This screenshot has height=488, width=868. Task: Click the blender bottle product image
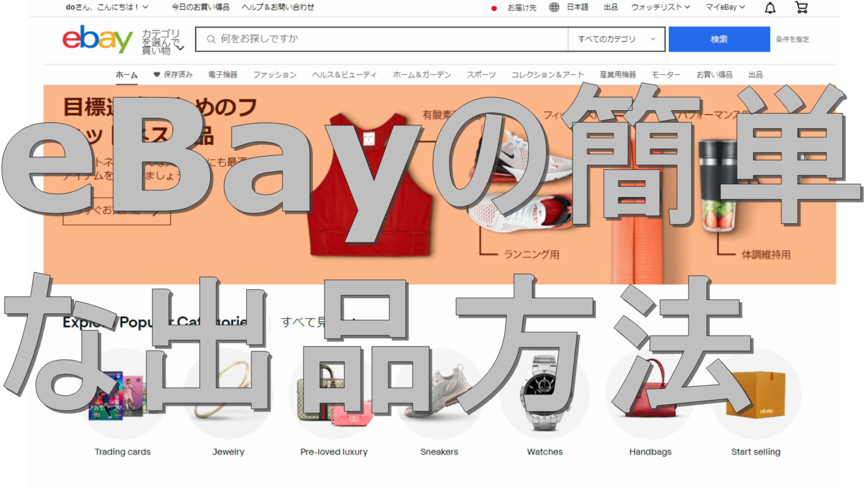[x=719, y=186]
